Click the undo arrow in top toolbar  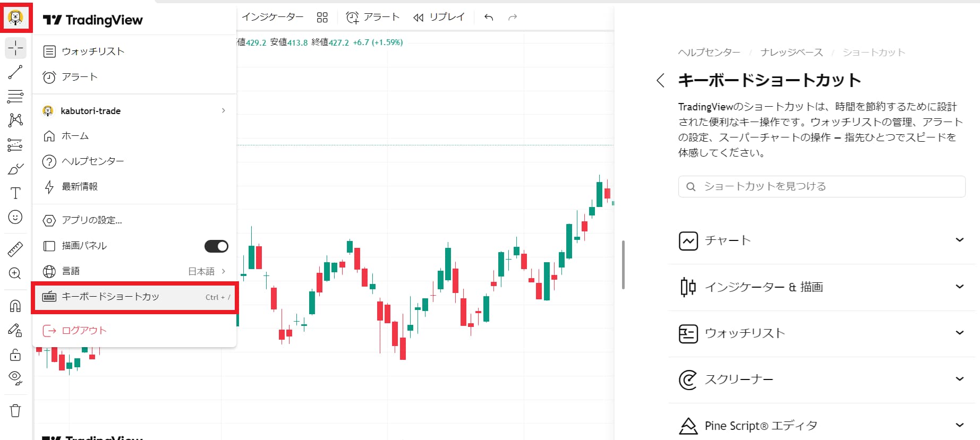[489, 18]
